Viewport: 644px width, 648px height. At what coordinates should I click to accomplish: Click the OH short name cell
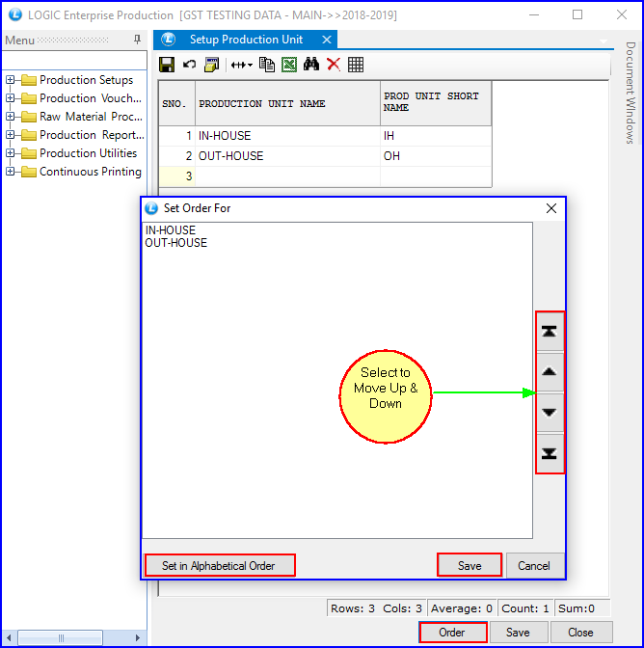pyautogui.click(x=436, y=156)
